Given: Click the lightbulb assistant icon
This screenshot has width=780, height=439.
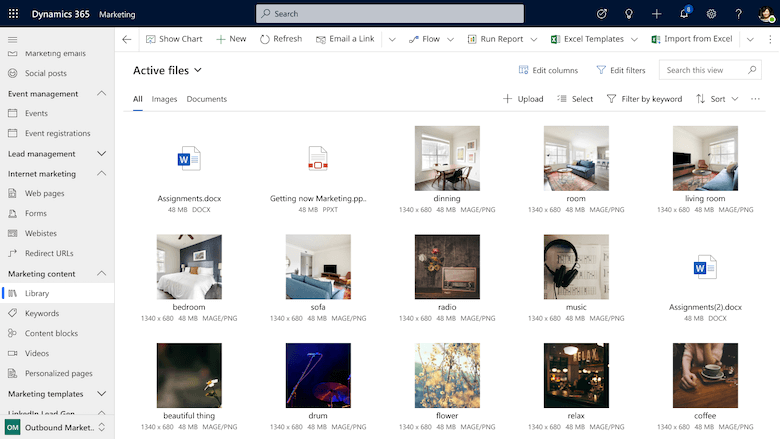Looking at the screenshot, I should 629,14.
